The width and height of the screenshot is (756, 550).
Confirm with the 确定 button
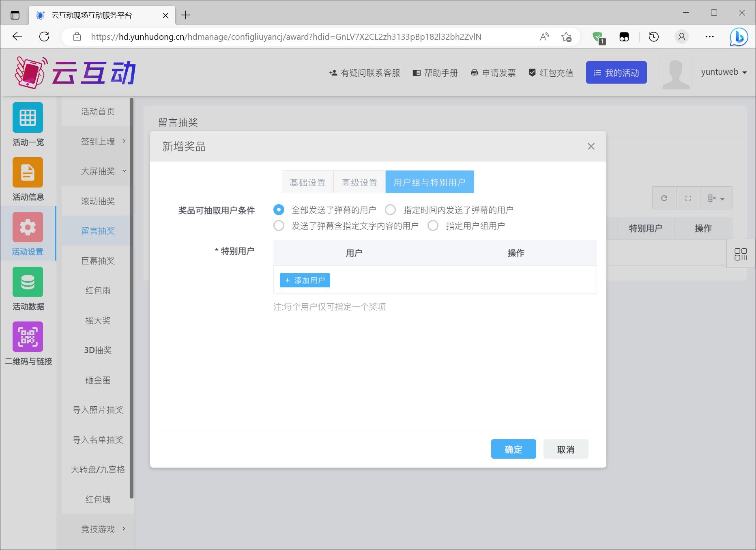tap(513, 449)
